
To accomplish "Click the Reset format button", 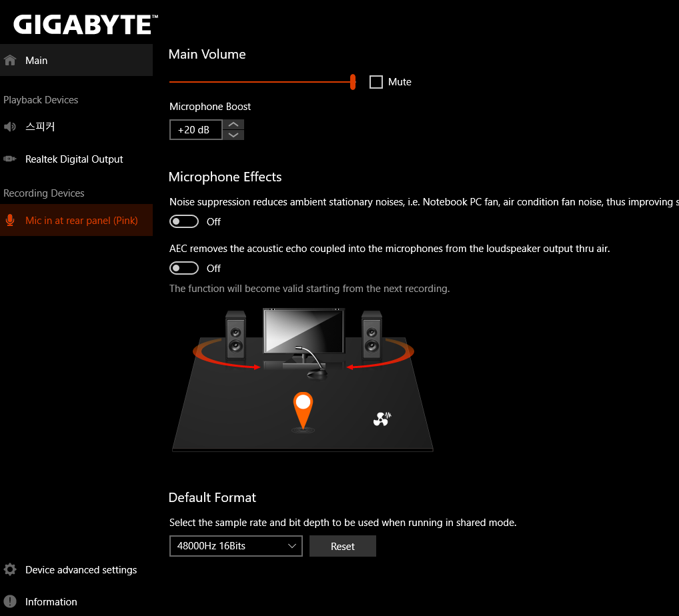I will [343, 546].
